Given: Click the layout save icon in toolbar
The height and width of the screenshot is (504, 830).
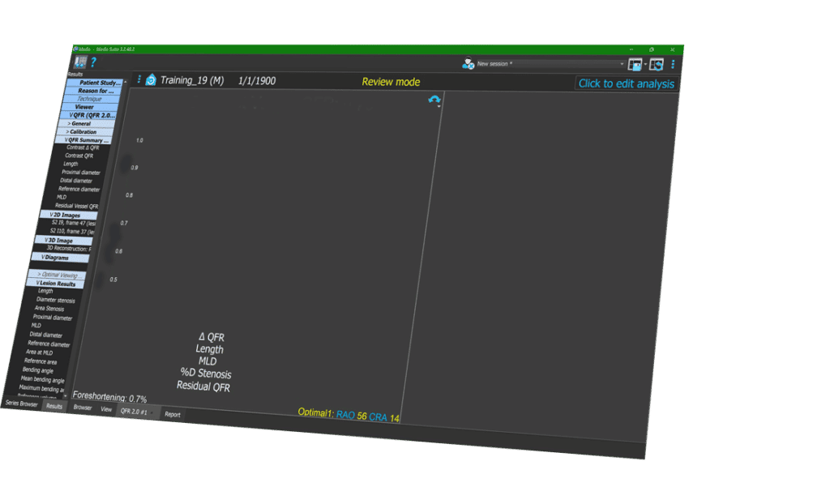Looking at the screenshot, I should (635, 65).
